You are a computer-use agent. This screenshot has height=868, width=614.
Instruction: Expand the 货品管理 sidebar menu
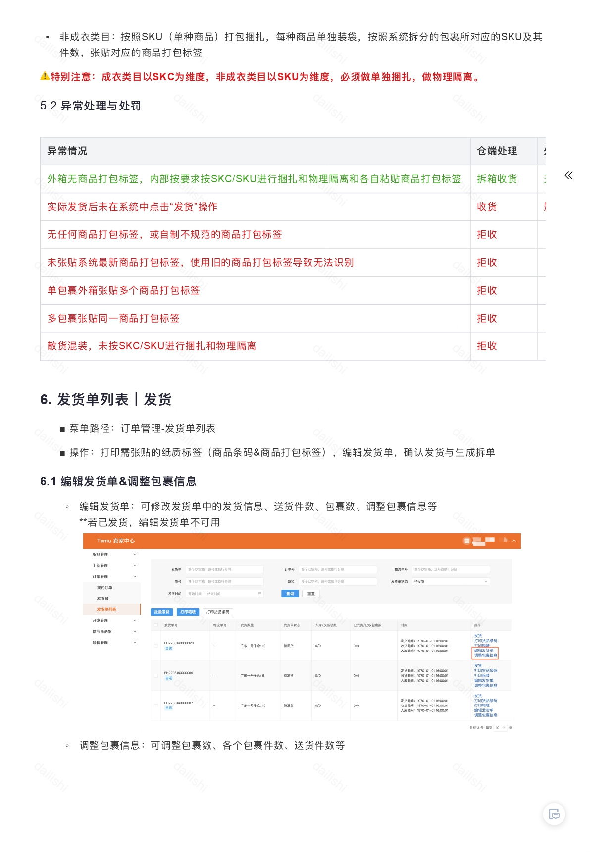click(112, 554)
